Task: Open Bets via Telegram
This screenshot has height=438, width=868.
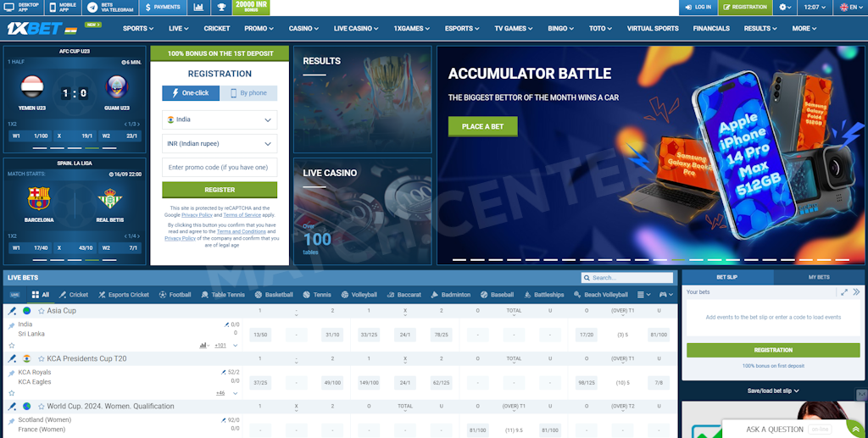Action: coord(110,7)
